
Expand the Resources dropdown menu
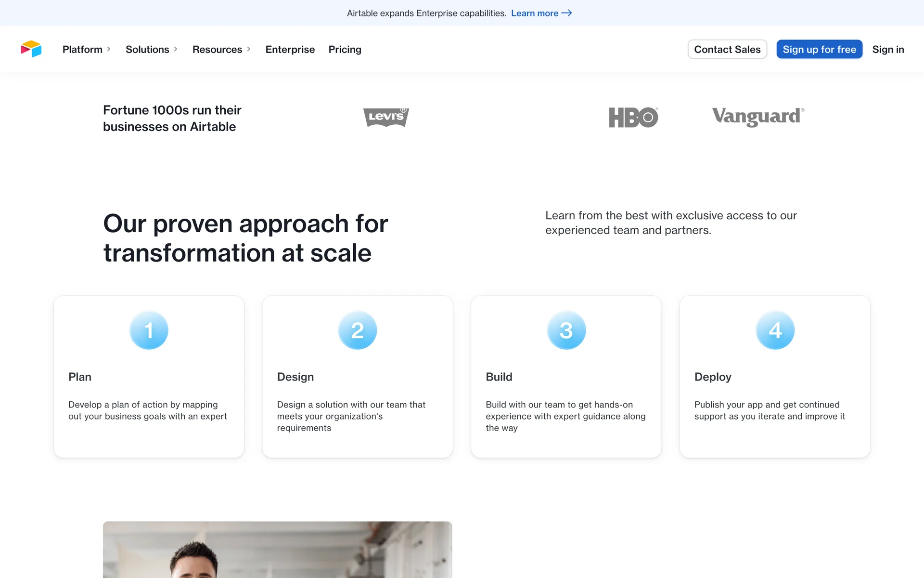(x=221, y=49)
